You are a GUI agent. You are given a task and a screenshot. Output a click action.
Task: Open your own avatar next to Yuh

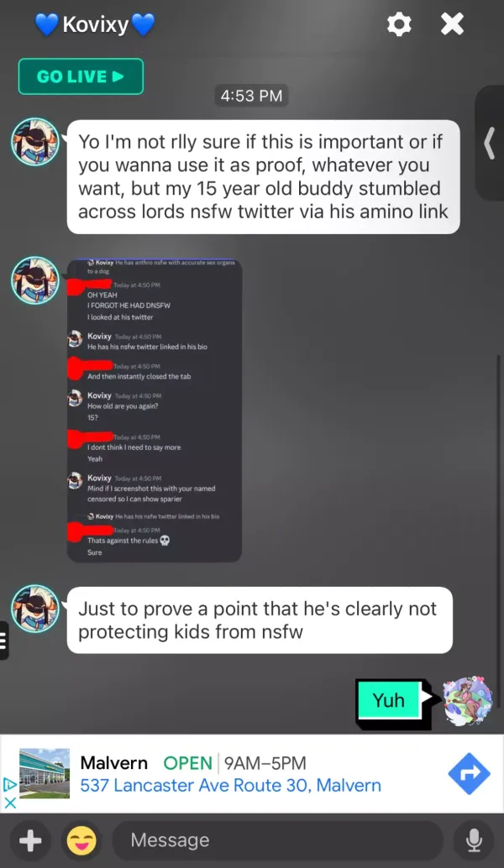[468, 700]
